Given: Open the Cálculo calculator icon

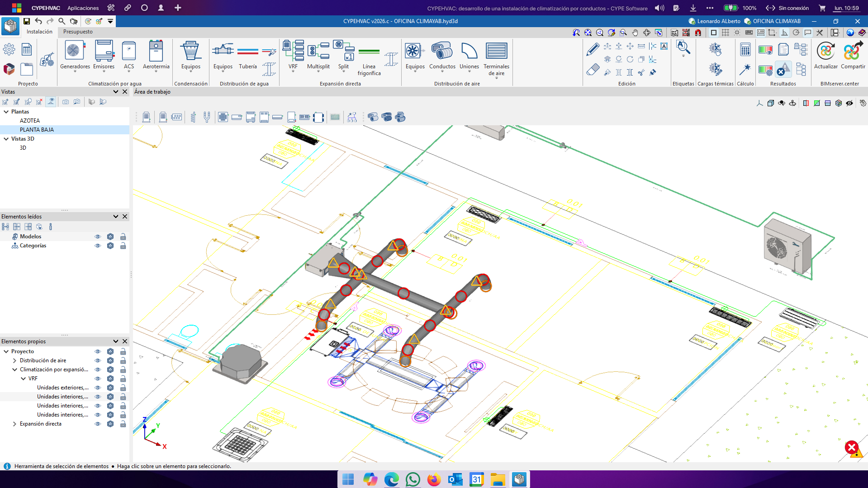Looking at the screenshot, I should pos(745,50).
